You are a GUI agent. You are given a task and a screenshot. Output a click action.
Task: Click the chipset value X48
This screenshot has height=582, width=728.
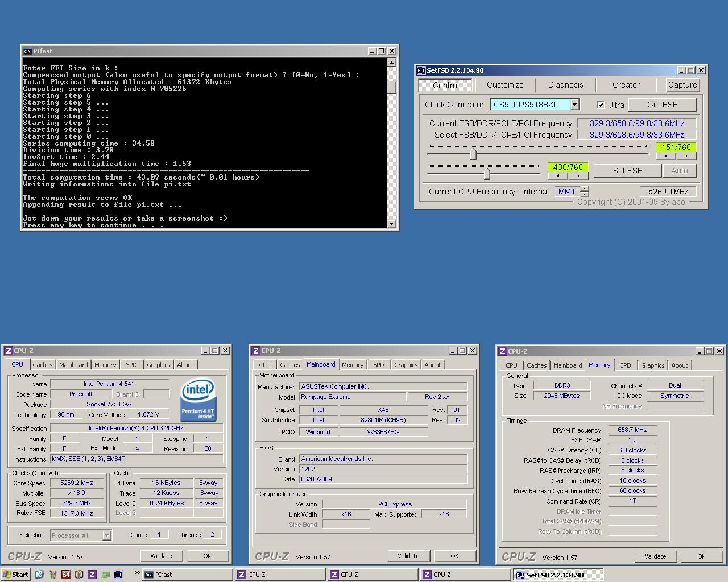tap(383, 410)
